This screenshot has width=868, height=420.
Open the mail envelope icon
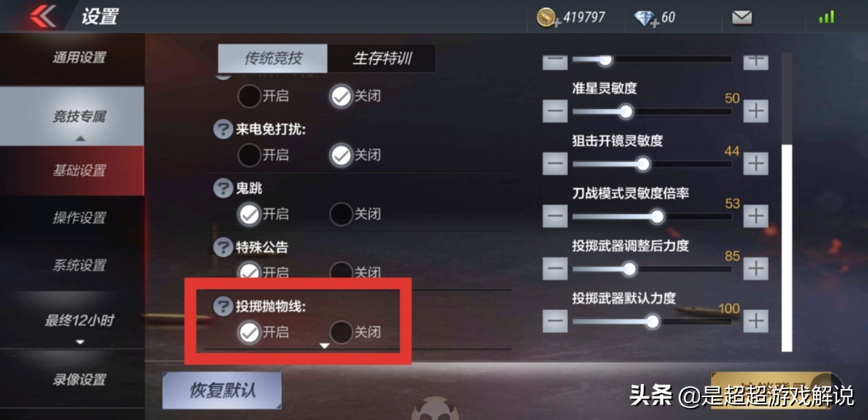click(742, 17)
